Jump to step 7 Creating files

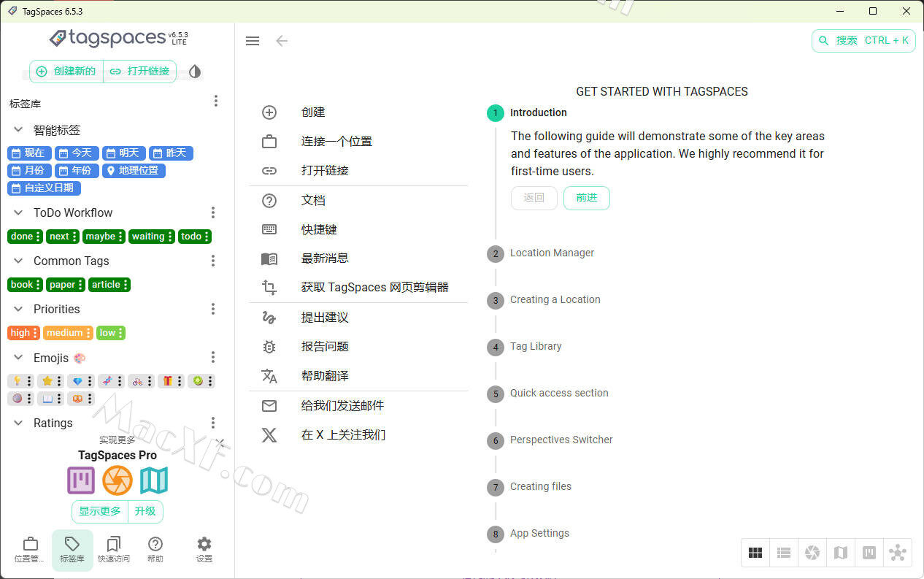tap(529, 487)
